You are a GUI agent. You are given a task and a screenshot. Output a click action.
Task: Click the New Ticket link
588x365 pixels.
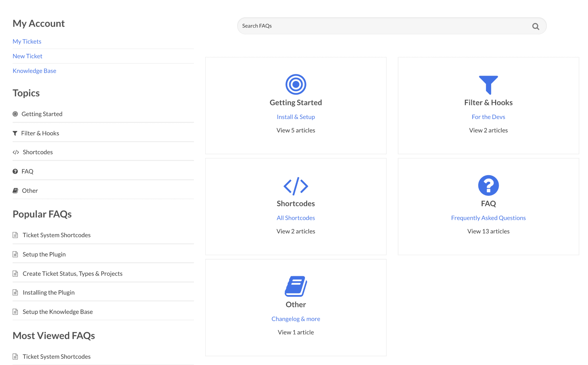tap(27, 56)
